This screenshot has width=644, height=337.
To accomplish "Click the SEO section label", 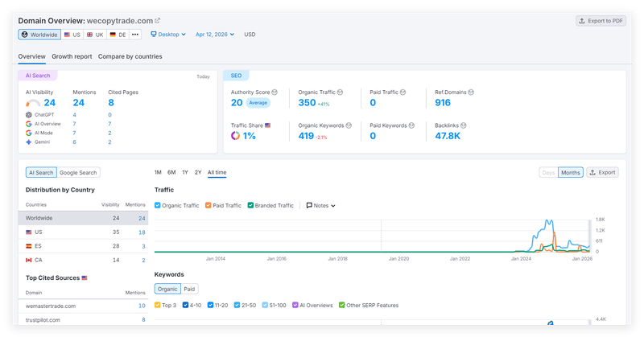I will coord(236,76).
